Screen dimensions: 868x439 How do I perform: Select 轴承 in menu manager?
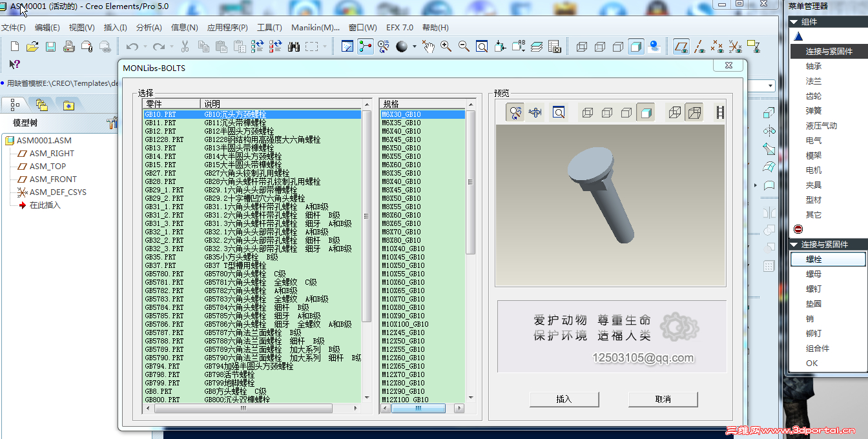click(x=814, y=66)
